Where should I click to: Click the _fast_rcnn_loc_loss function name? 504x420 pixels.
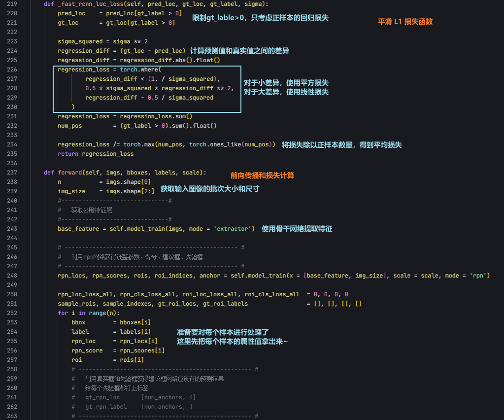point(91,4)
